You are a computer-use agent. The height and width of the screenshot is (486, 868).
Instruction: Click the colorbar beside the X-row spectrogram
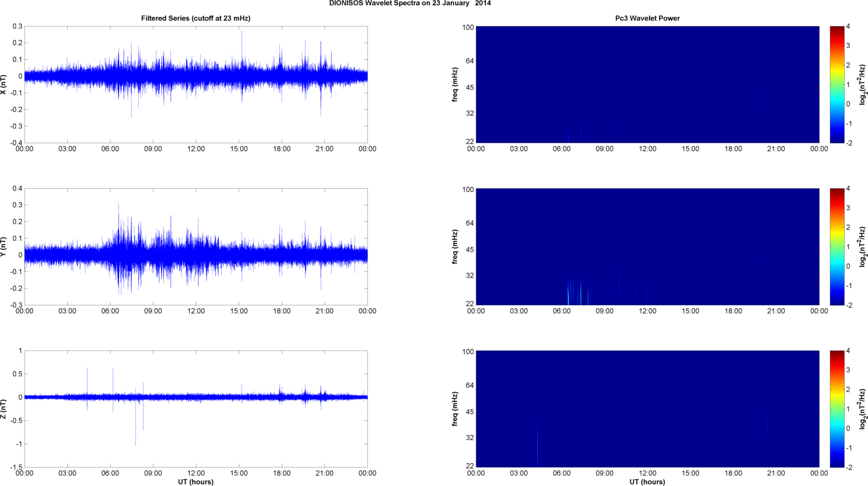(x=837, y=85)
